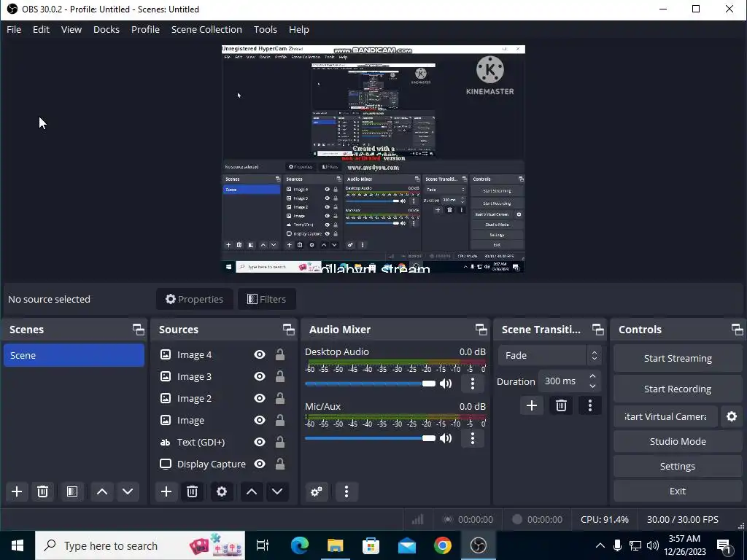Undock the Controls panel
Screen dimensions: 747x560
pos(737,330)
